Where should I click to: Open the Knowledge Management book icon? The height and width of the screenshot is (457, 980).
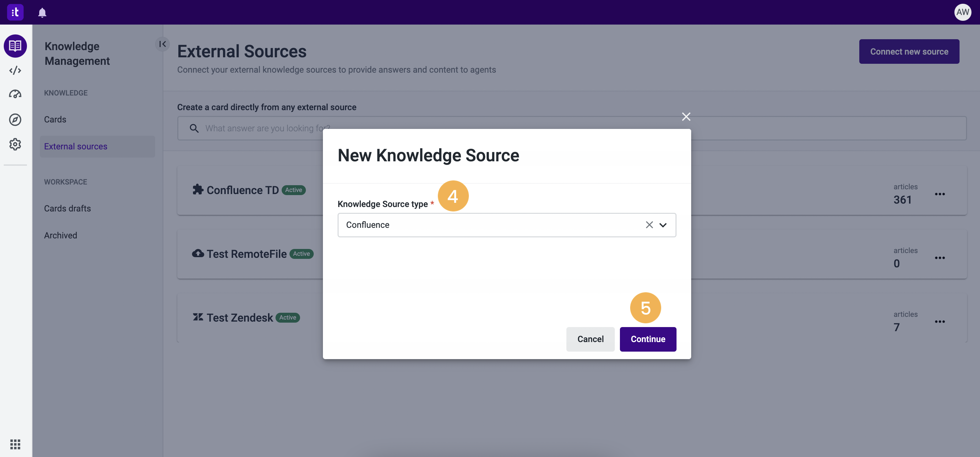click(x=15, y=46)
